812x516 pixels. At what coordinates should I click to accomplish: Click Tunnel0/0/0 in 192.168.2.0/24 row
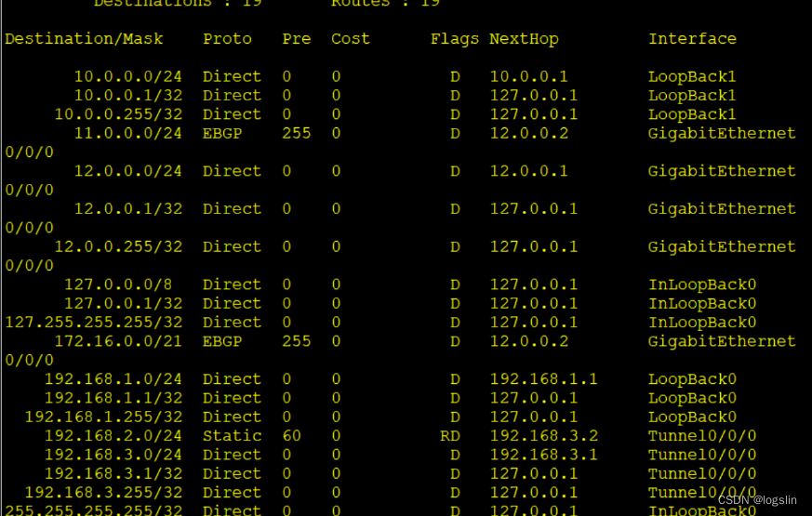702,436
